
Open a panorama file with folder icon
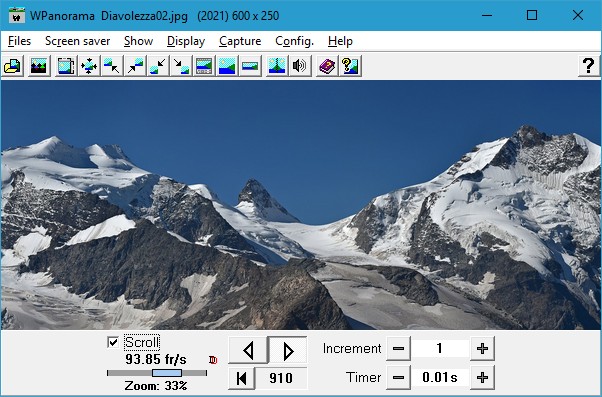point(13,66)
